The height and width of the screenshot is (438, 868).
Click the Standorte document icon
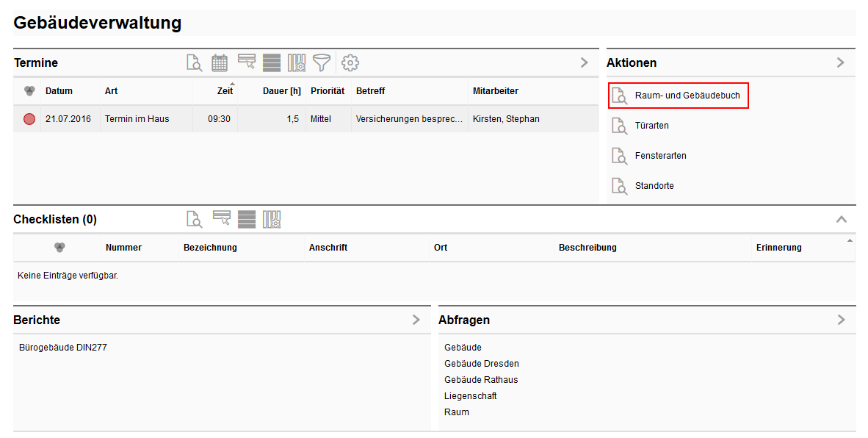pyautogui.click(x=620, y=186)
